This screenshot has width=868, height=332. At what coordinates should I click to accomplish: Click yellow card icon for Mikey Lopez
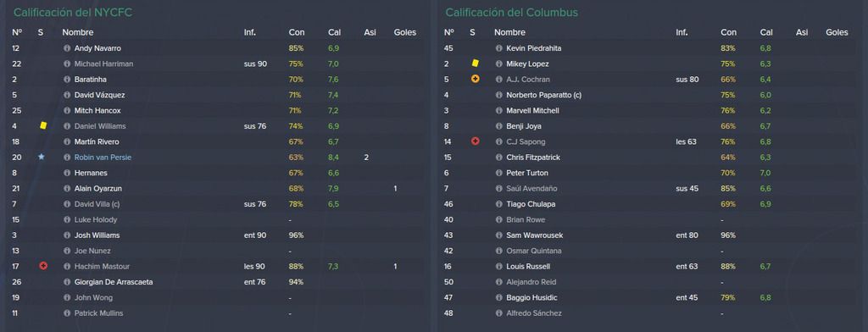pos(475,64)
